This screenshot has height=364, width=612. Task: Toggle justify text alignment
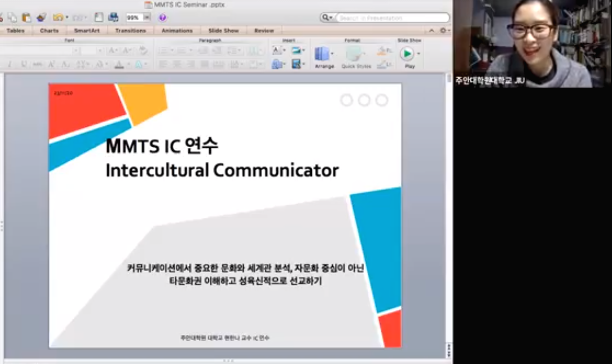(x=205, y=64)
